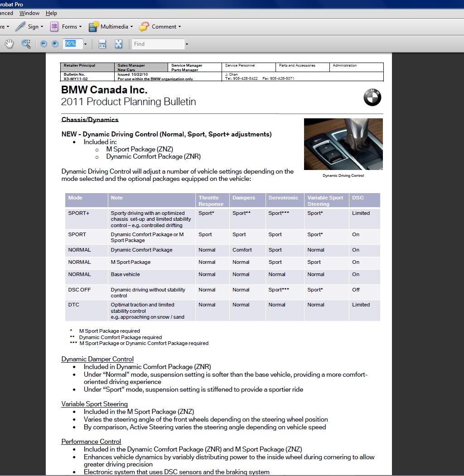Viewport: 464px width, 476px height.
Task: Click Dynamic Comfort Package (ZNR) bullet
Action: (x=153, y=156)
